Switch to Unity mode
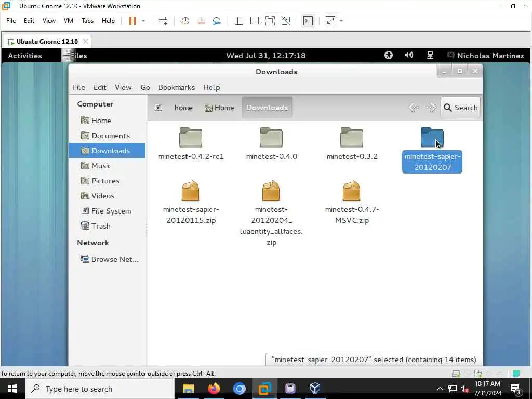Image resolution: width=532 pixels, height=399 pixels. pyautogui.click(x=286, y=21)
